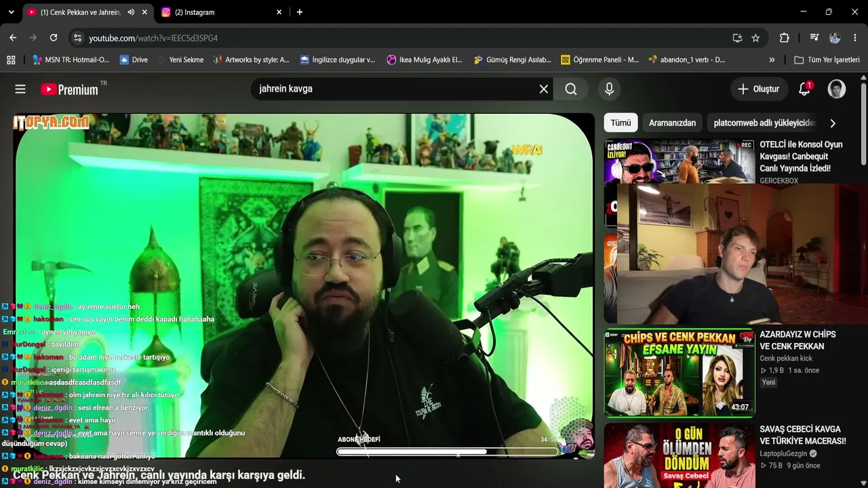Open the Chrome profile avatar
Viewport: 868px width, 488px height.
coord(835,38)
